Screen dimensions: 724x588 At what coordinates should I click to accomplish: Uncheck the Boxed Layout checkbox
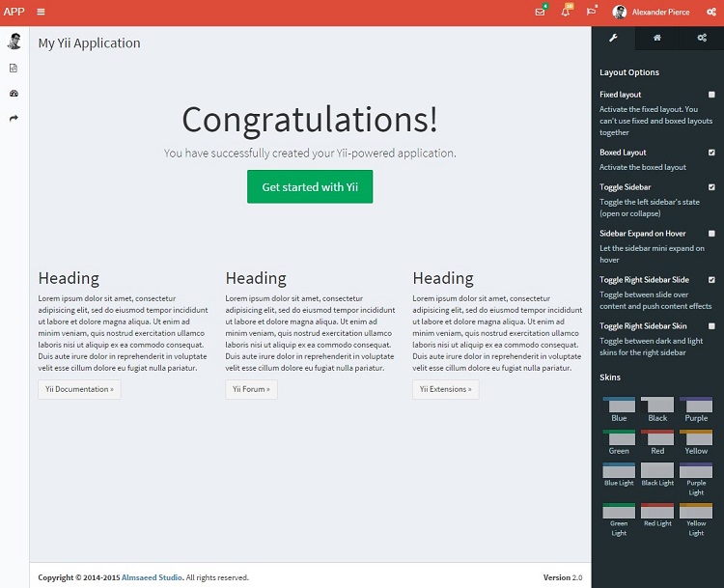711,153
